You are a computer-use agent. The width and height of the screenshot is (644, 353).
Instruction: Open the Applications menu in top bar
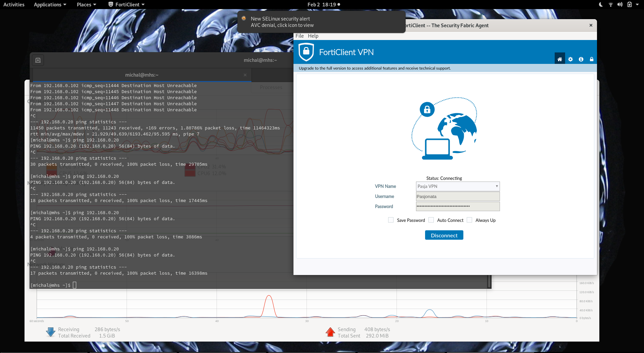coord(50,4)
